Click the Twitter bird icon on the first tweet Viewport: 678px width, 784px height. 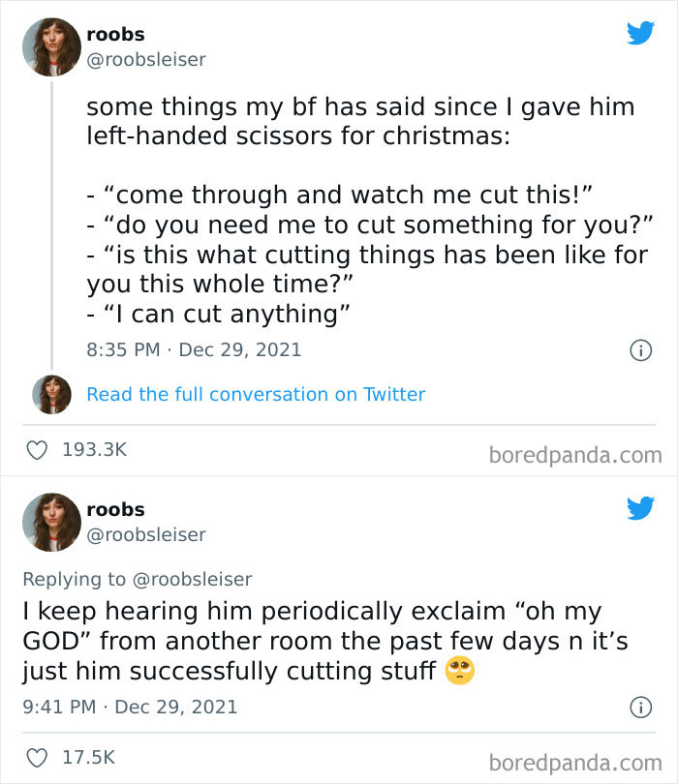[x=640, y=33]
